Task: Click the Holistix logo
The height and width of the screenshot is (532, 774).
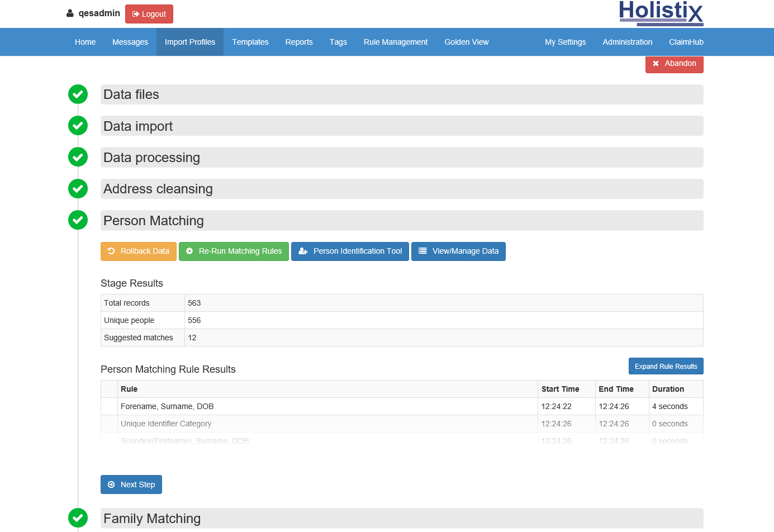Action: pos(661,13)
